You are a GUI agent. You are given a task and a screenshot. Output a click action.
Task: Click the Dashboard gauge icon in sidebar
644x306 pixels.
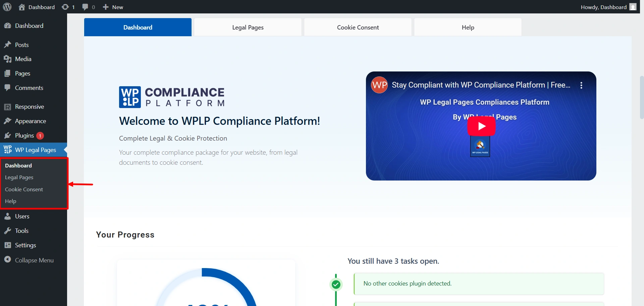pyautogui.click(x=7, y=26)
